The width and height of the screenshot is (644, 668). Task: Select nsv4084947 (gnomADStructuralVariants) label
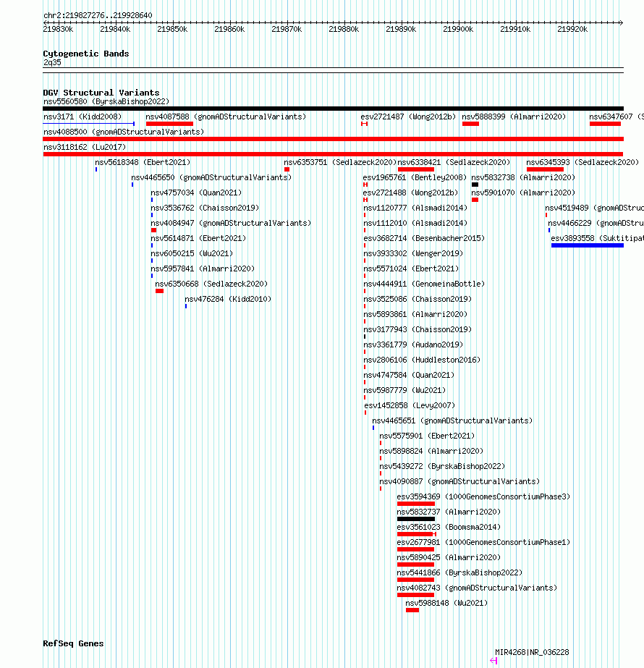(231, 223)
